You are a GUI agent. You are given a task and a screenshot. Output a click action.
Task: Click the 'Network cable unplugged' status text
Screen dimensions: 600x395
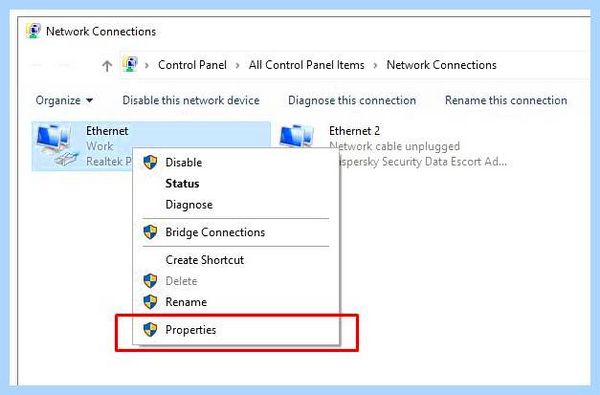(395, 146)
